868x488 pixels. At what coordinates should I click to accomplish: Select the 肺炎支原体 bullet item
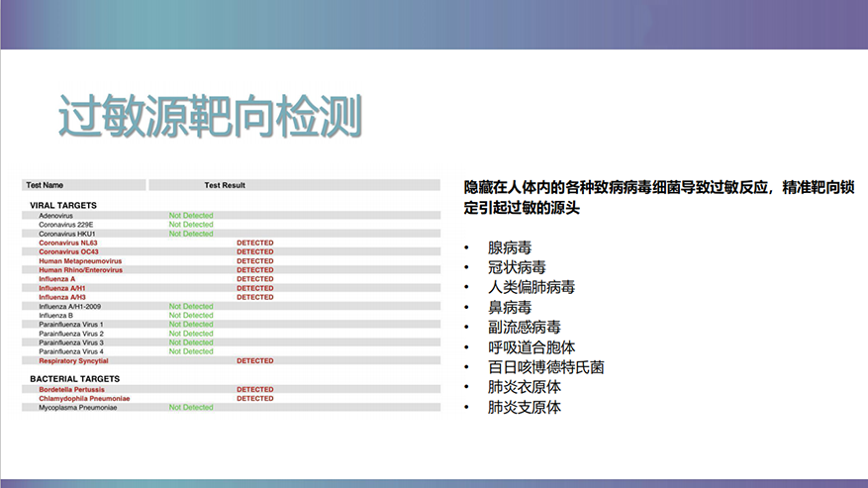tap(524, 407)
